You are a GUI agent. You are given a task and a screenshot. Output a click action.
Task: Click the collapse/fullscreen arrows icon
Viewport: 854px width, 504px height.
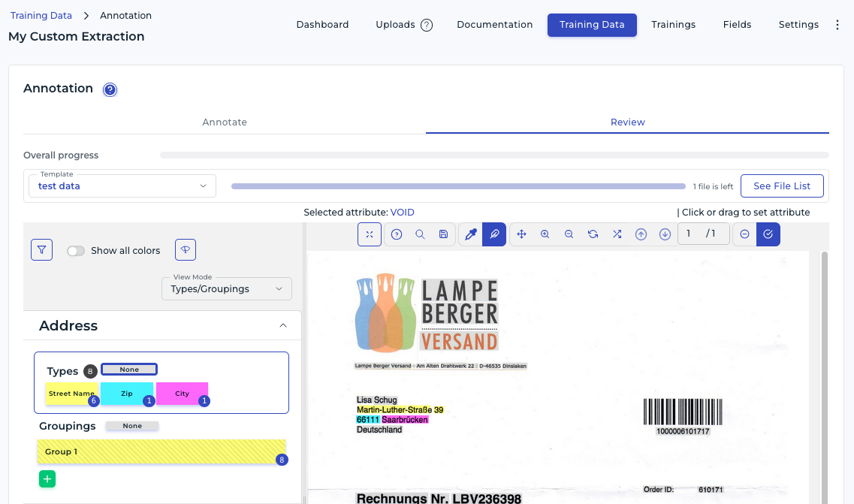point(370,234)
